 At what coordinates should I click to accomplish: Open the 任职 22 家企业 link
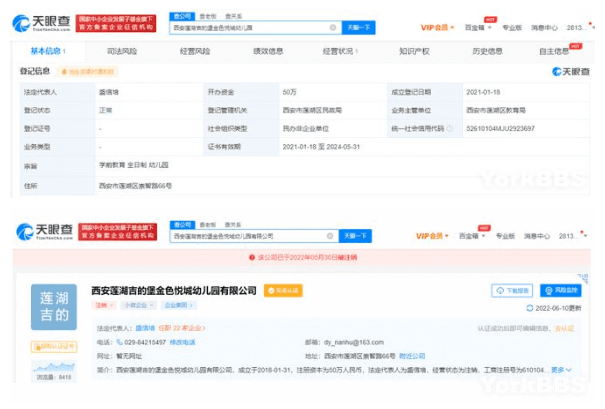181,328
